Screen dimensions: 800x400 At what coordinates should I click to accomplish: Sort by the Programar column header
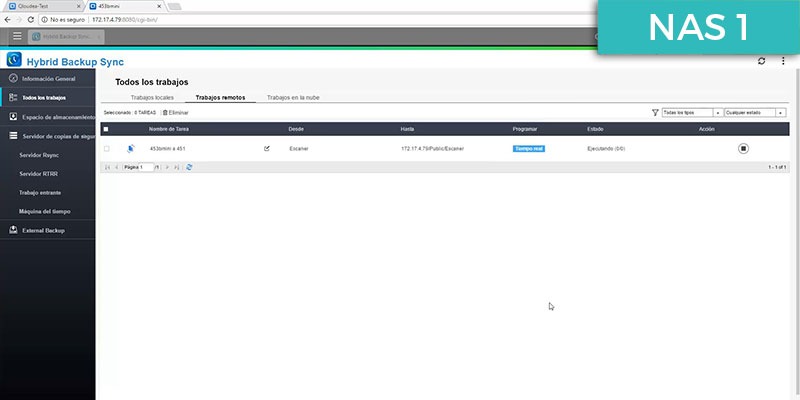[x=525, y=129]
